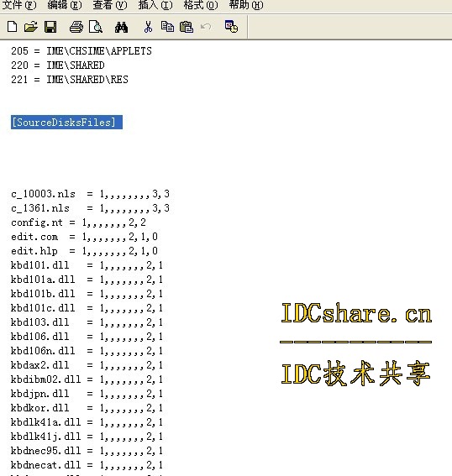Click the kbd106n.dll line
Screen dimensions: 452x476
[x=87, y=351]
